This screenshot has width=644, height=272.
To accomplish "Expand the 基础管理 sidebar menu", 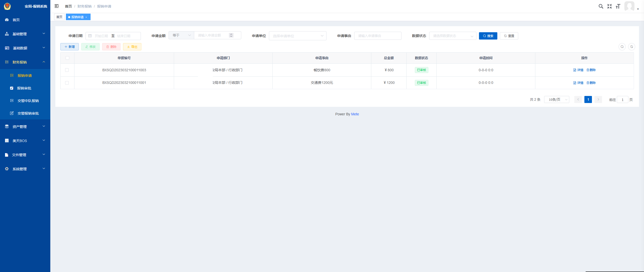I will 25,34.
